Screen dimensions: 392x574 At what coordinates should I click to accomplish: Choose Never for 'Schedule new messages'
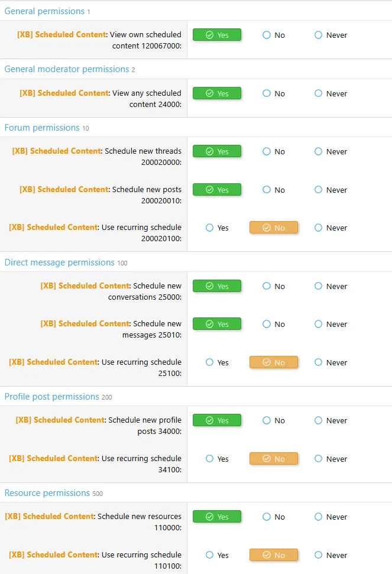tap(318, 324)
